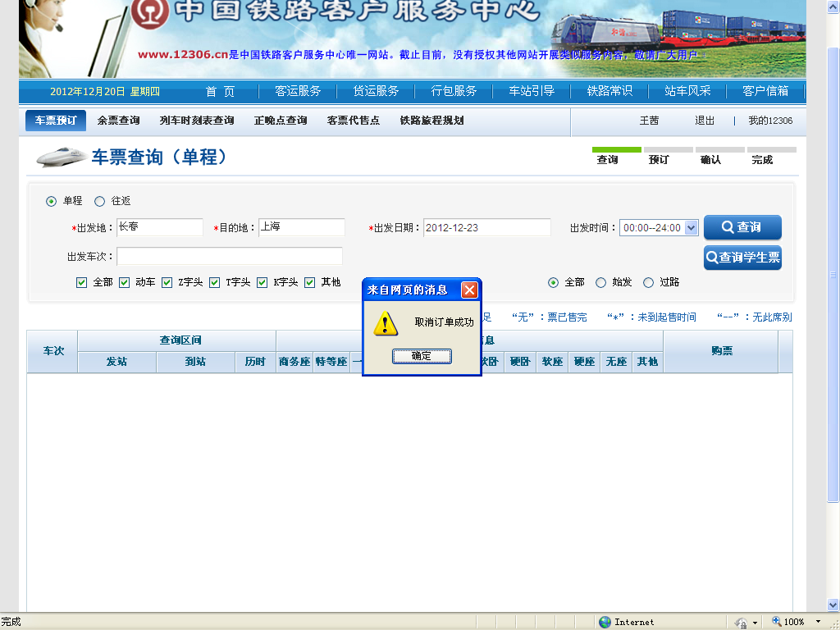This screenshot has width=840, height=630.
Task: Click the 目的地 input field
Action: pyautogui.click(x=302, y=227)
